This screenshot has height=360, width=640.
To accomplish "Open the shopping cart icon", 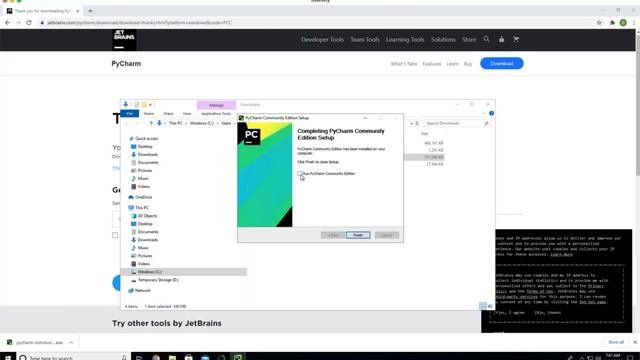I will coord(516,39).
